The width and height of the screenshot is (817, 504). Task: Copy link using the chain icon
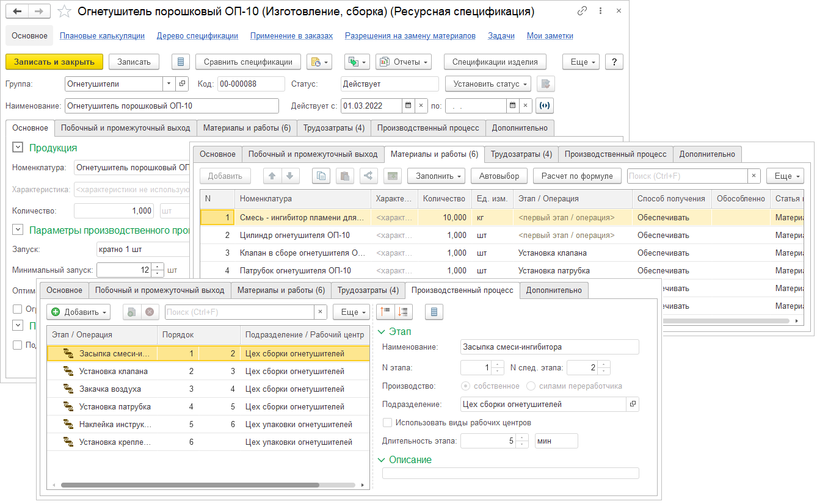(x=583, y=12)
